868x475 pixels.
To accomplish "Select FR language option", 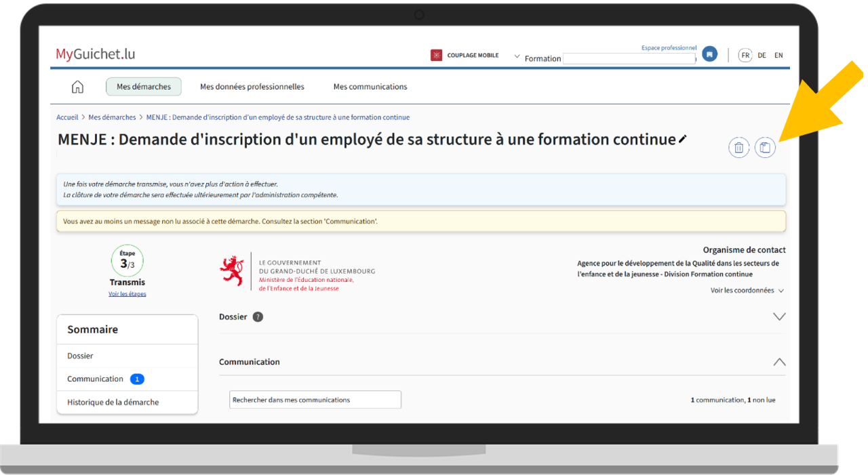I will [x=745, y=56].
